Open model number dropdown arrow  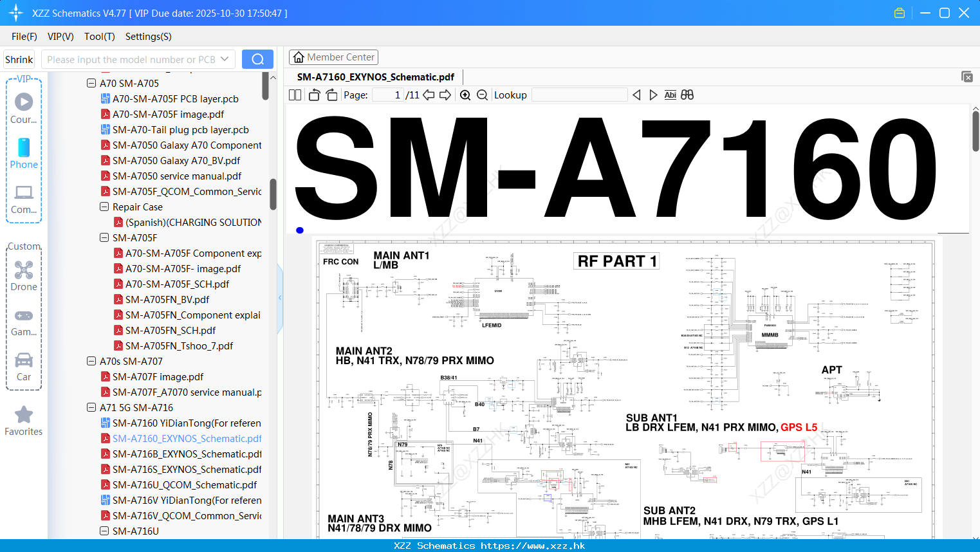pyautogui.click(x=225, y=59)
